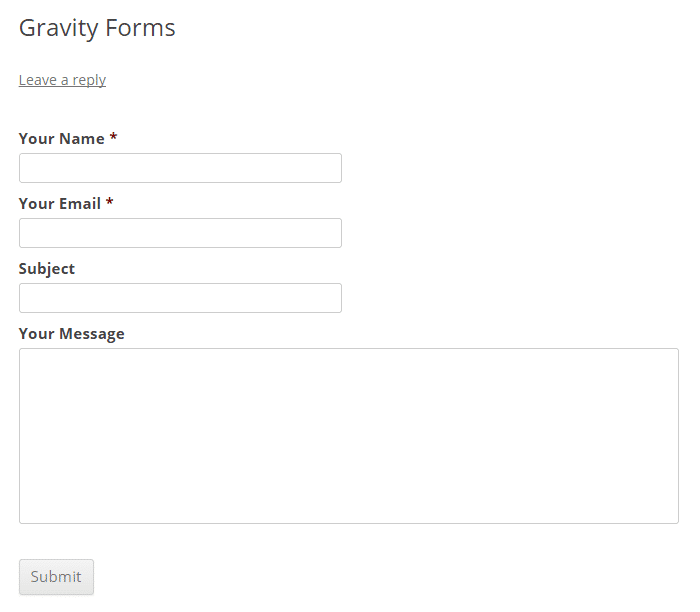Screen dimensions: 700x612
Task: Click the Your Name input field
Action: (x=180, y=168)
